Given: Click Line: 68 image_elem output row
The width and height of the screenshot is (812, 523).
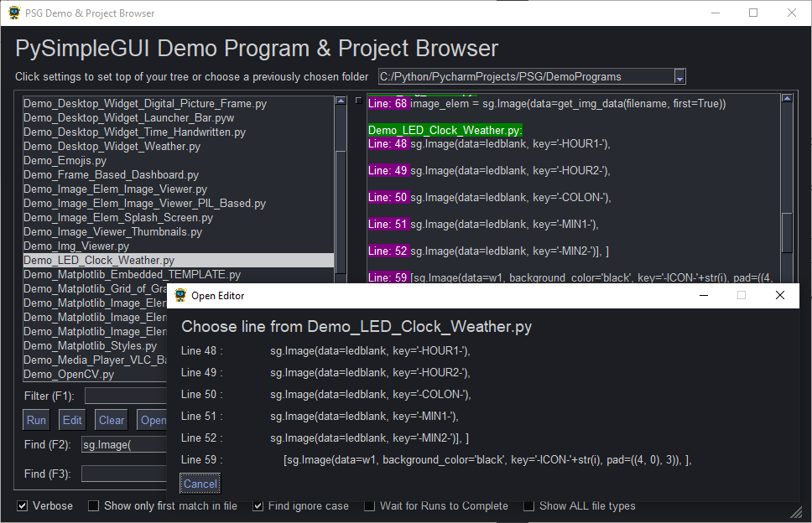Looking at the screenshot, I should tap(547, 103).
